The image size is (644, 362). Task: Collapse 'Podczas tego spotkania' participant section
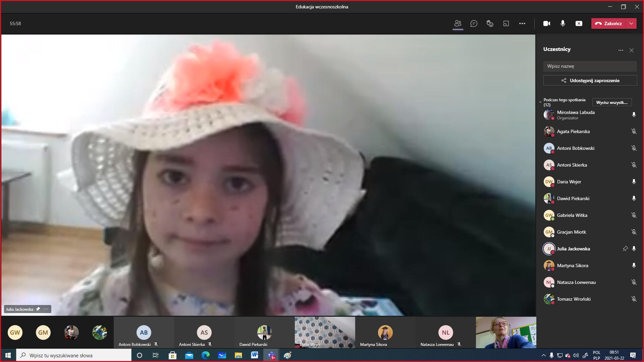tap(540, 102)
